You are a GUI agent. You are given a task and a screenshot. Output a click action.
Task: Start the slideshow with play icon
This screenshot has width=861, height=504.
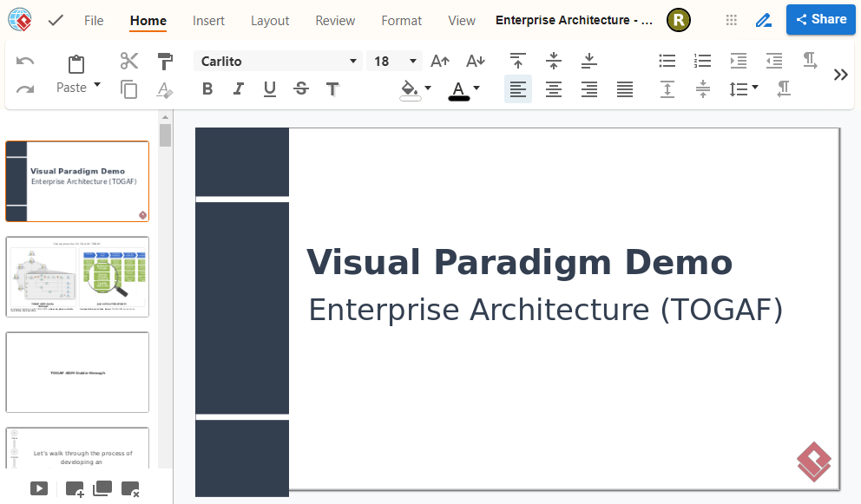(x=39, y=488)
